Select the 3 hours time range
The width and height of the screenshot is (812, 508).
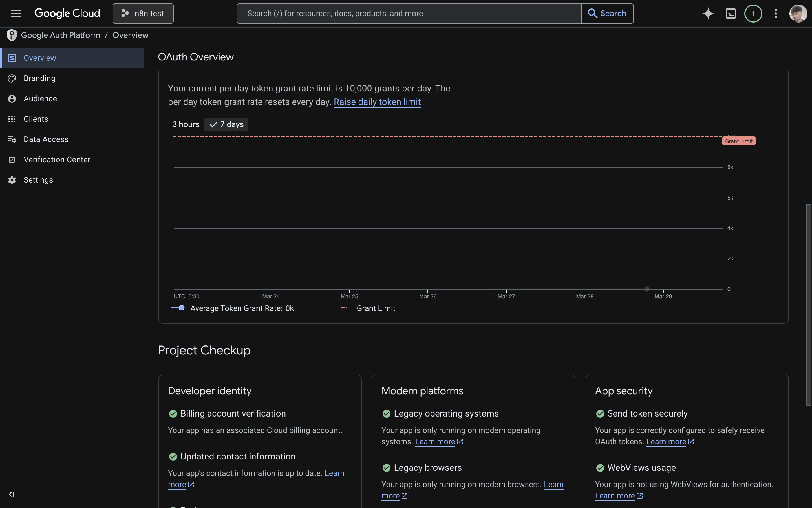tap(186, 124)
